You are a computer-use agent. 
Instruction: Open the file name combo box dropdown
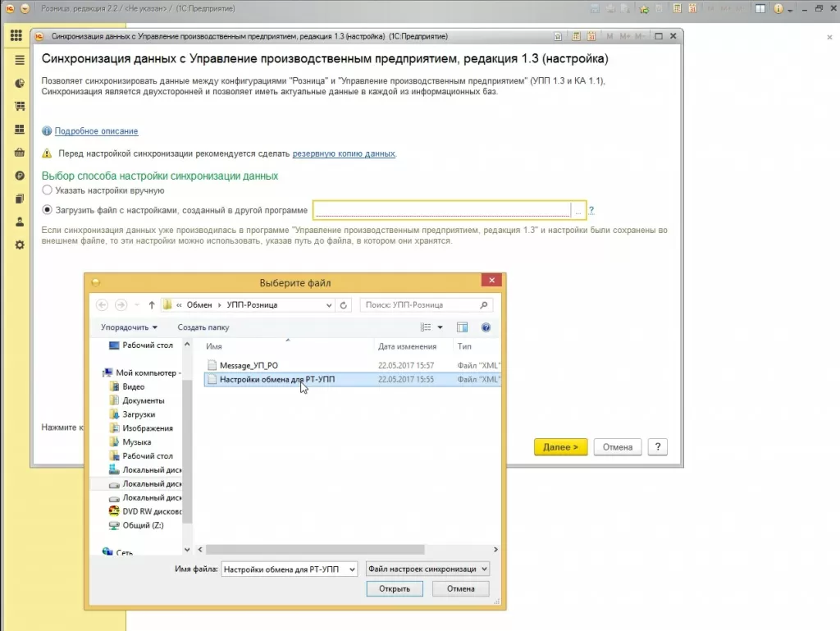click(352, 569)
